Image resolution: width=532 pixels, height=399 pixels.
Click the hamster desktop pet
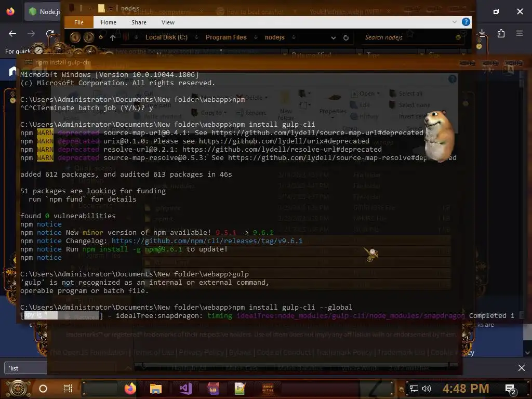tap(438, 136)
